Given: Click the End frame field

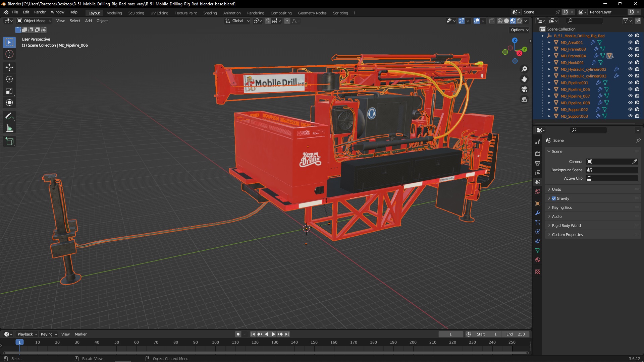Looking at the screenshot, I should (x=515, y=334).
